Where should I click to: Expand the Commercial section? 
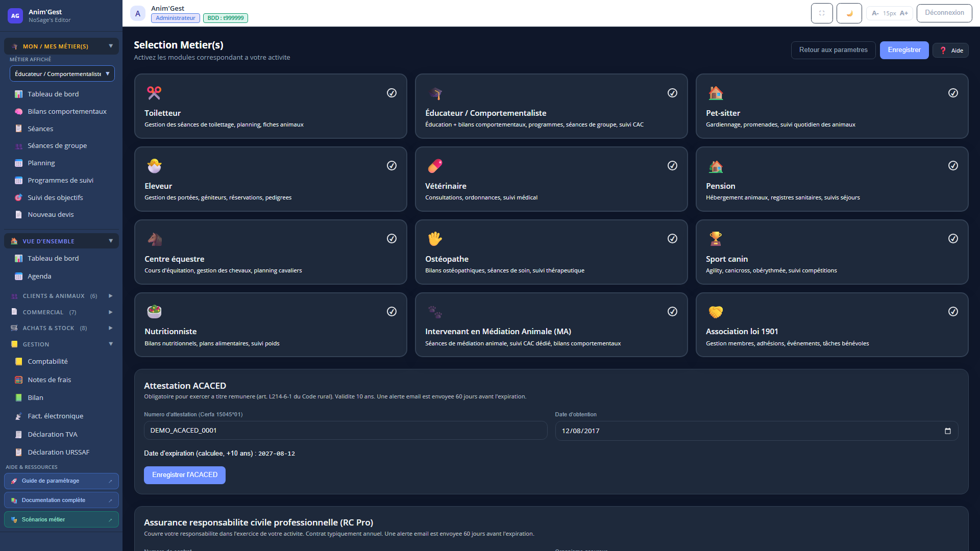61,312
